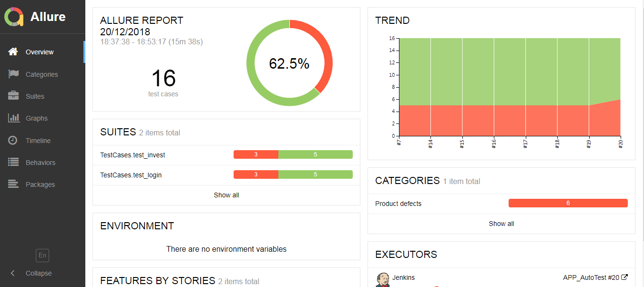Open the TestCases.test_login suite
The height and width of the screenshot is (287, 644).
click(131, 175)
